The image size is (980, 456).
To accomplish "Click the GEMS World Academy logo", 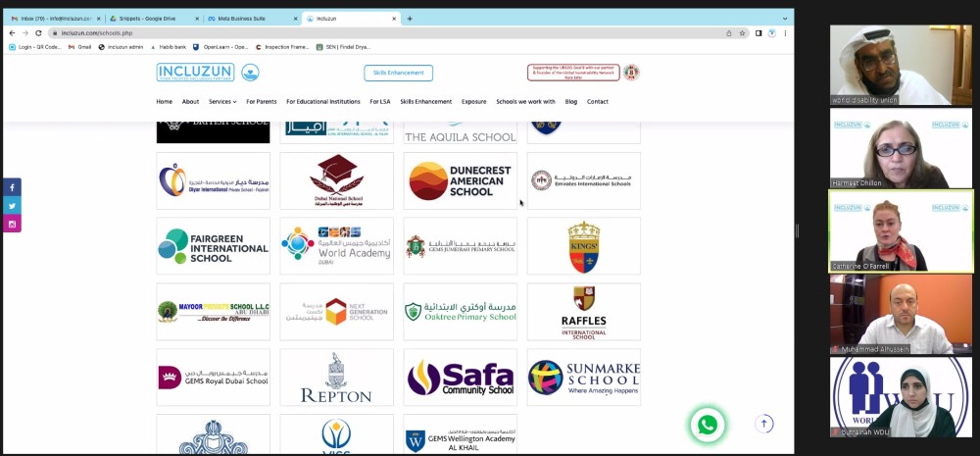I will point(337,246).
